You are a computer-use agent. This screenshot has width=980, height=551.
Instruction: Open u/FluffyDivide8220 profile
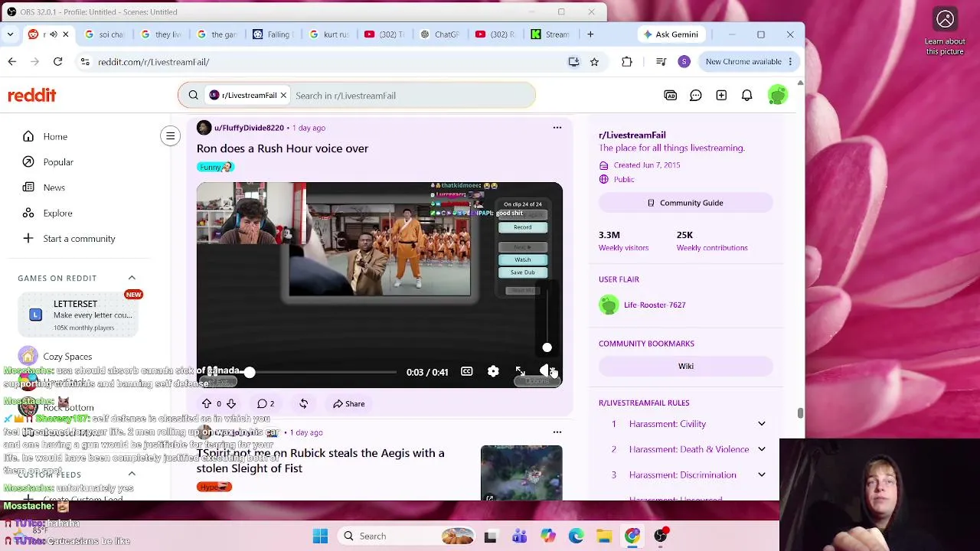249,128
